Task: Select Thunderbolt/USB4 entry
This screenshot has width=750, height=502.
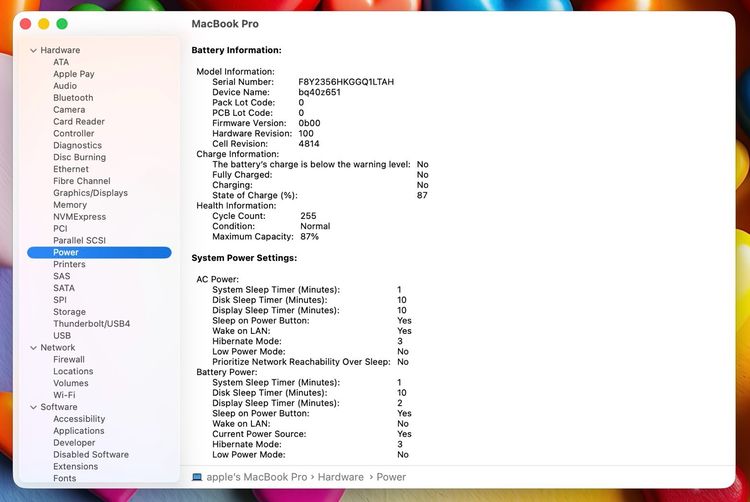Action: (91, 324)
